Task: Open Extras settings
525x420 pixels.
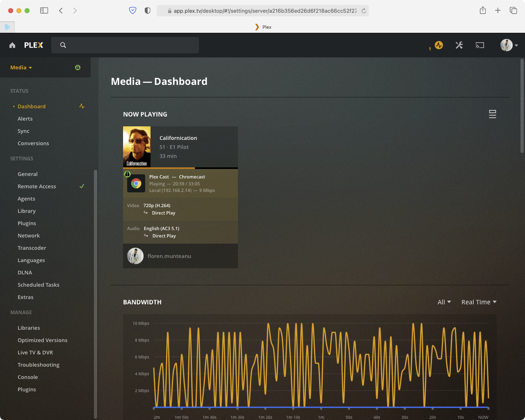Action: point(25,297)
